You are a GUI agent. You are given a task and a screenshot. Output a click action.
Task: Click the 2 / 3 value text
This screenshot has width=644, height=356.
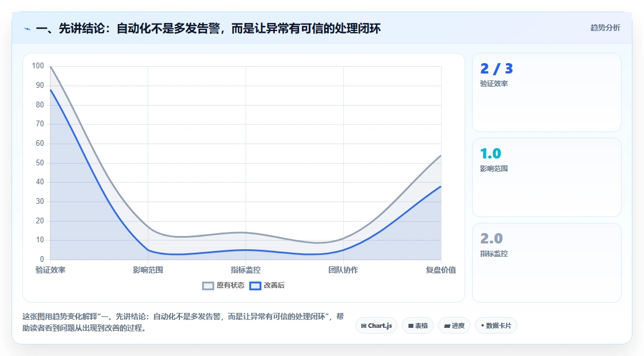[x=497, y=68]
